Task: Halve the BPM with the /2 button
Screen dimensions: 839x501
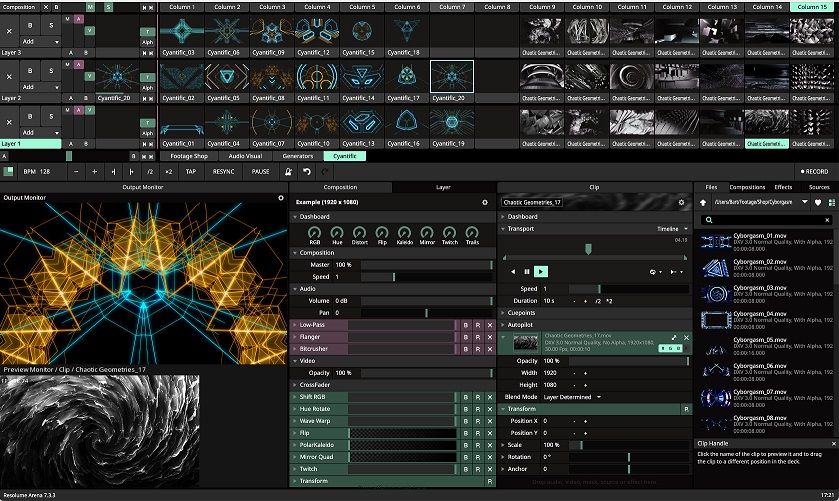Action: 150,172
